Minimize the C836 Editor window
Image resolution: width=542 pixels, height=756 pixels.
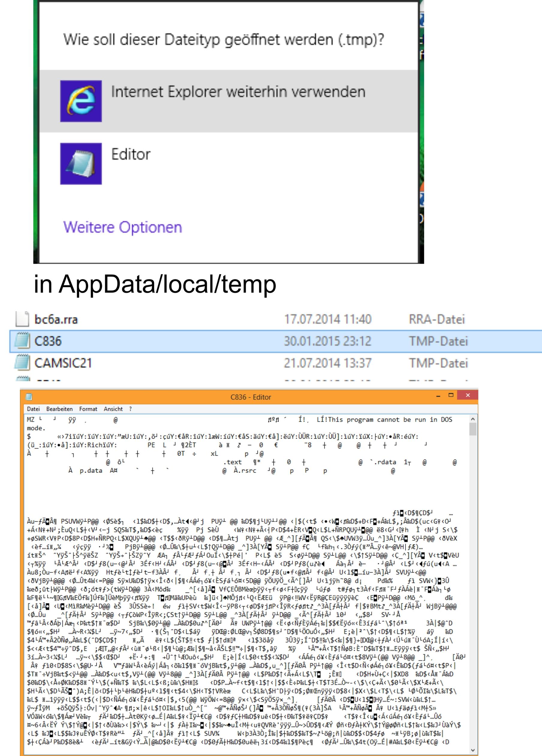[x=438, y=396]
